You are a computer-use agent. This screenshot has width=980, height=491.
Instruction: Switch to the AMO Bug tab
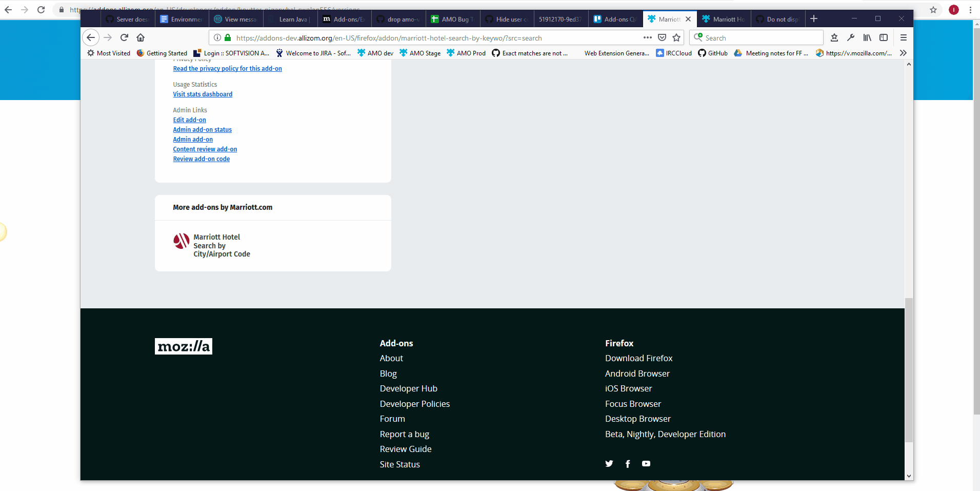pos(453,19)
